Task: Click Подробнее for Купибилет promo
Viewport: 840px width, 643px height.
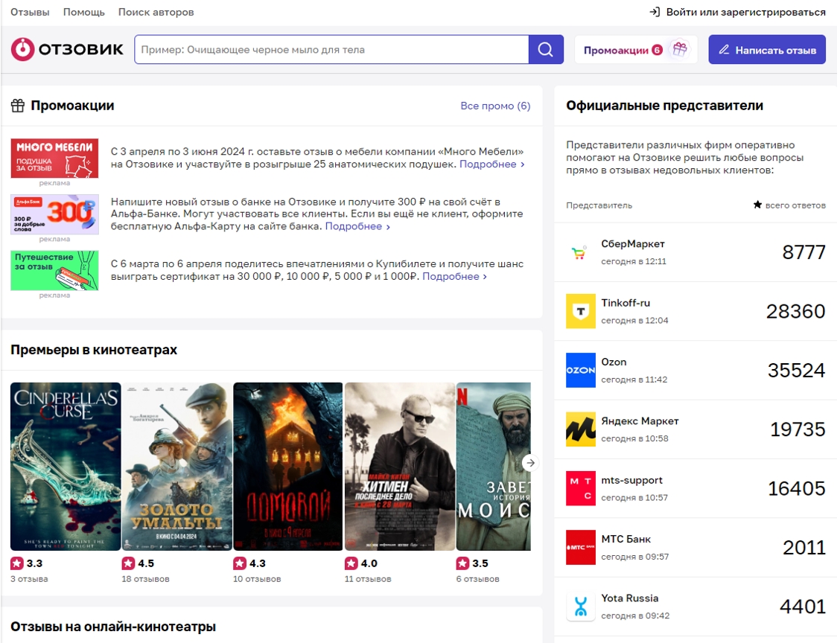Action: [x=454, y=276]
